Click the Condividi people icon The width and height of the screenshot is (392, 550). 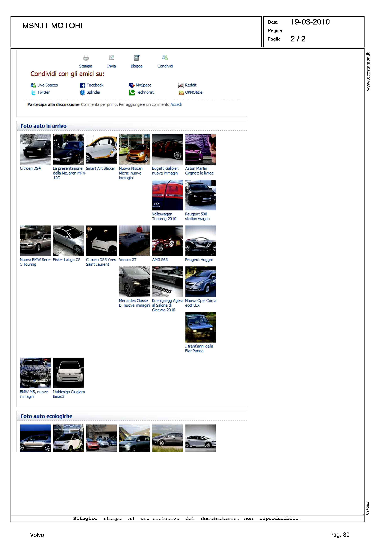(x=165, y=57)
